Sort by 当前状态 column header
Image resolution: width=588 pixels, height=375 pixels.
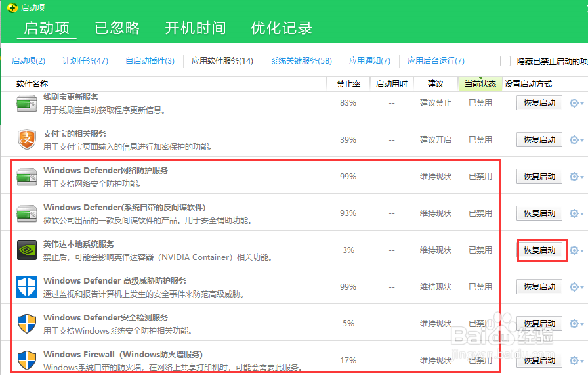(x=480, y=83)
